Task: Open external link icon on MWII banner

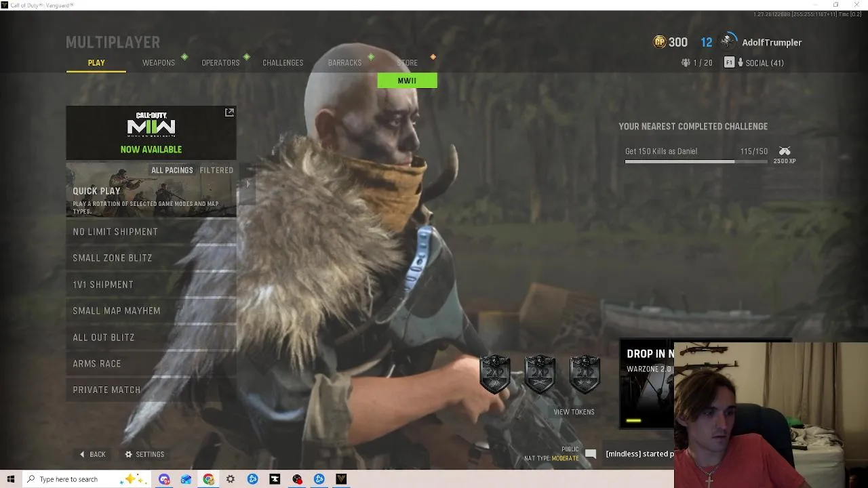Action: pos(229,113)
